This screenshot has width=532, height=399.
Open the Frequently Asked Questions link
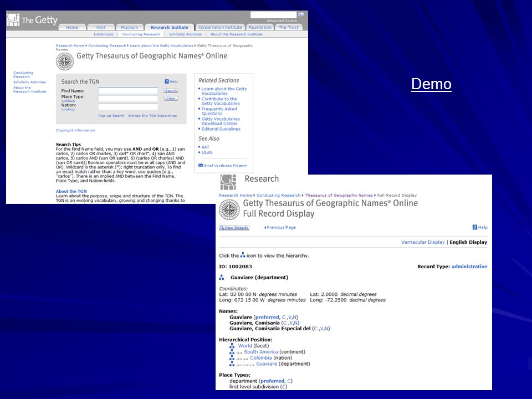tap(219, 111)
